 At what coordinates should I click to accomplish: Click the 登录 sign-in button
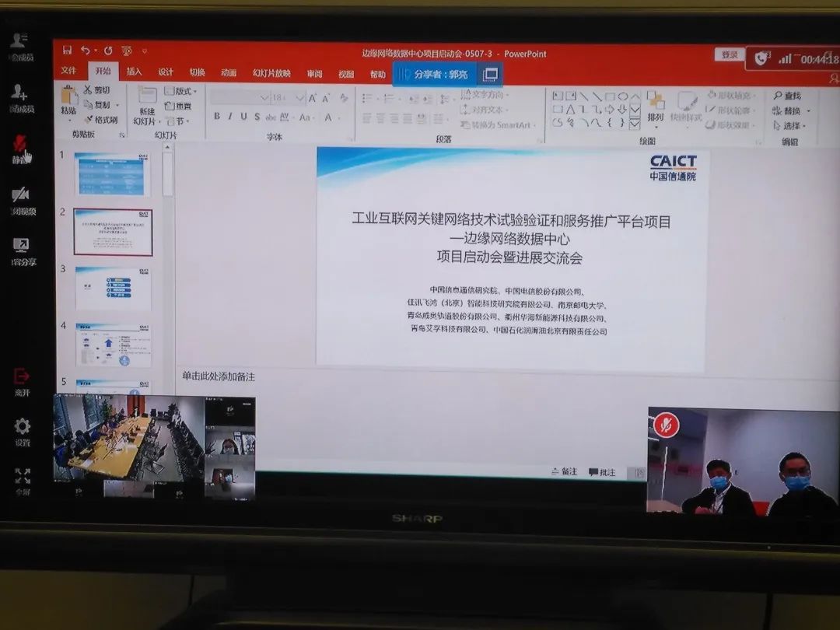pos(729,54)
